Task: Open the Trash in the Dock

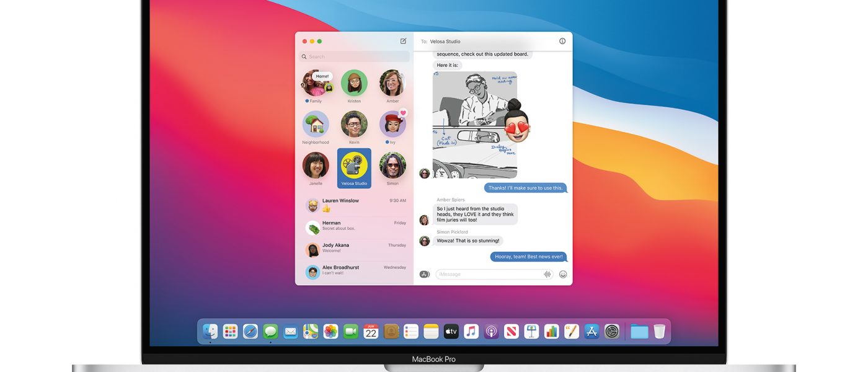Action: [x=659, y=332]
